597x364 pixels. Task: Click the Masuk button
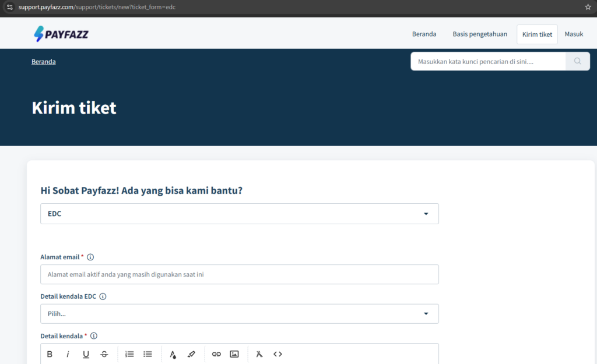coord(574,34)
